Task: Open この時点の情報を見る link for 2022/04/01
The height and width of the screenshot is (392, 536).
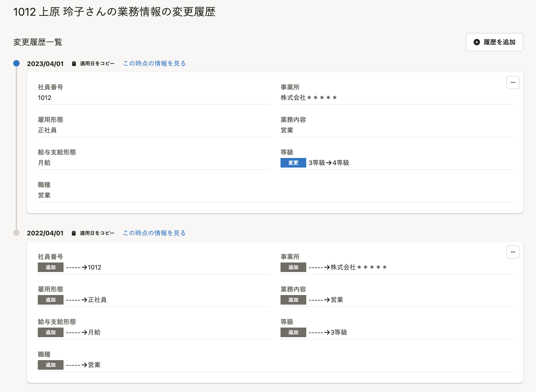Action: click(154, 233)
